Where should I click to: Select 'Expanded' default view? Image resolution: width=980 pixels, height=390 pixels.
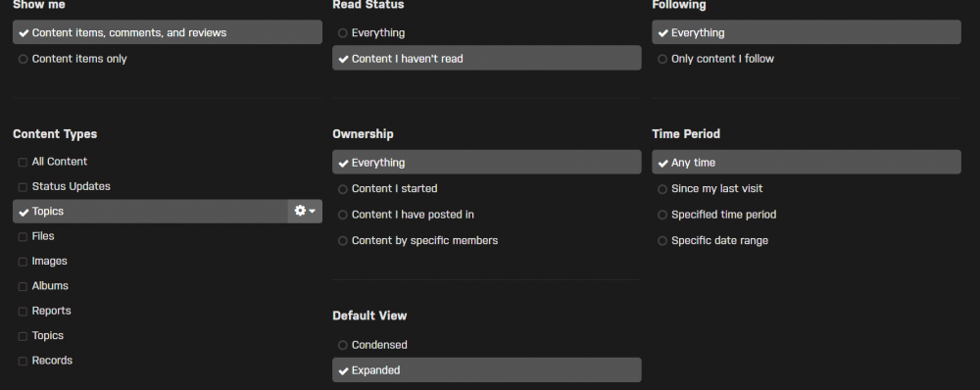point(486,370)
